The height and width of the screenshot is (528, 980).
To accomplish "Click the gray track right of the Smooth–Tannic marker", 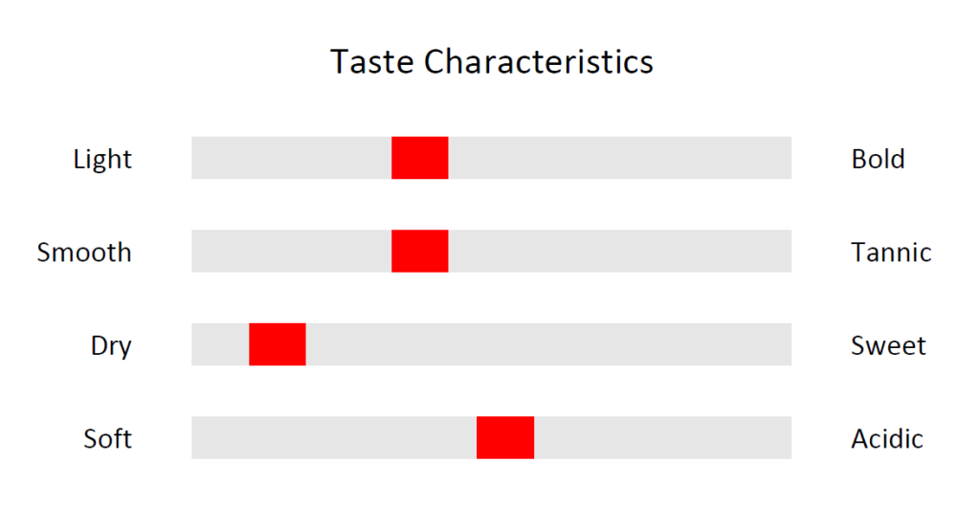I will [620, 251].
